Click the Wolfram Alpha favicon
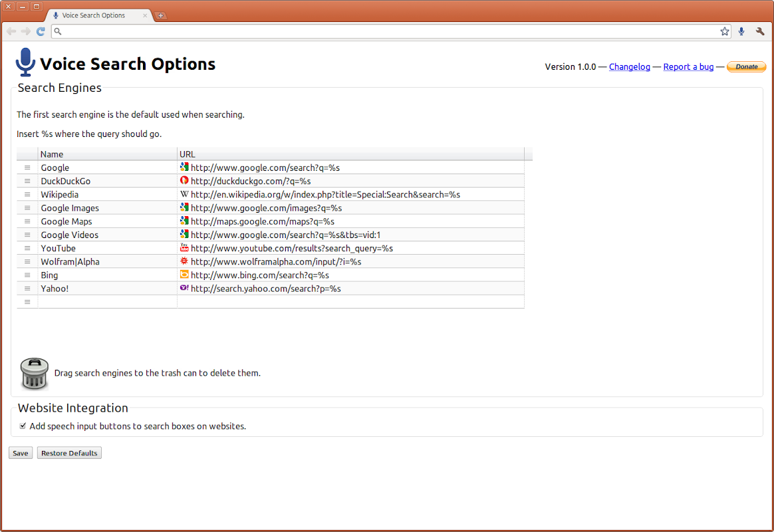Screen dimensions: 774x532 point(184,261)
